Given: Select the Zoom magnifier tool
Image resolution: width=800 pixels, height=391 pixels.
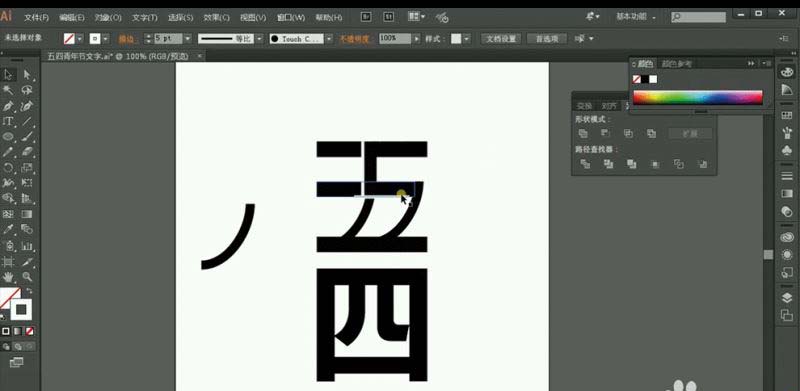Looking at the screenshot, I should click(27, 277).
